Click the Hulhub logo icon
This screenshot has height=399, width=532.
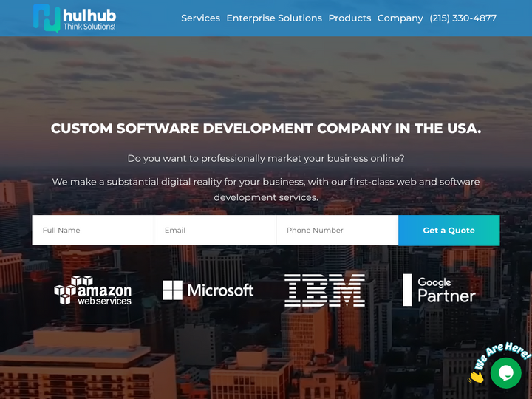pyautogui.click(x=46, y=18)
